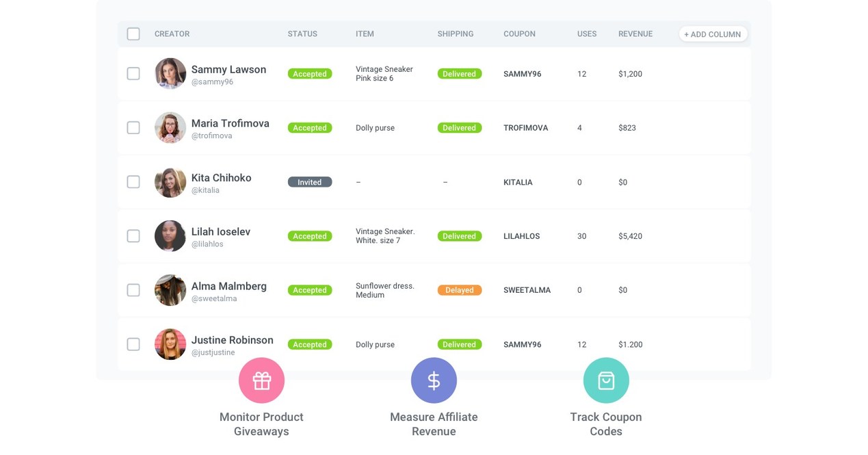Image resolution: width=868 pixels, height=455 pixels.
Task: Open Sammy Lawson's profile avatar
Action: (170, 73)
